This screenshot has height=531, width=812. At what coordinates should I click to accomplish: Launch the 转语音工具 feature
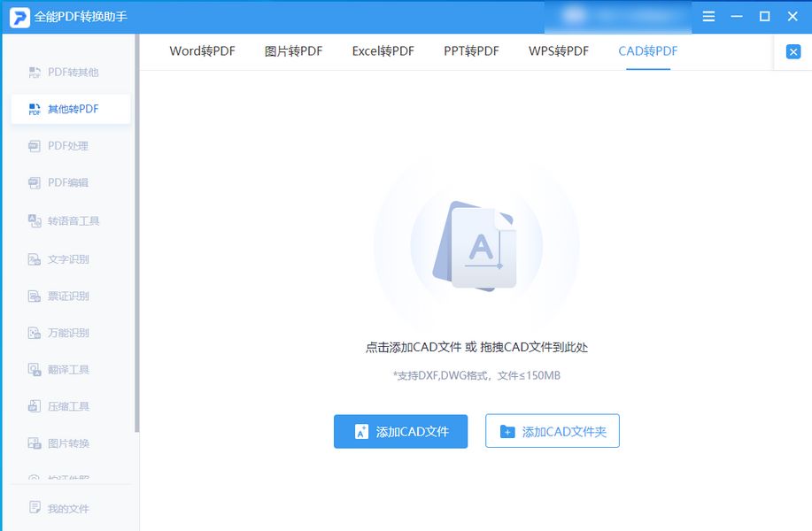click(68, 220)
